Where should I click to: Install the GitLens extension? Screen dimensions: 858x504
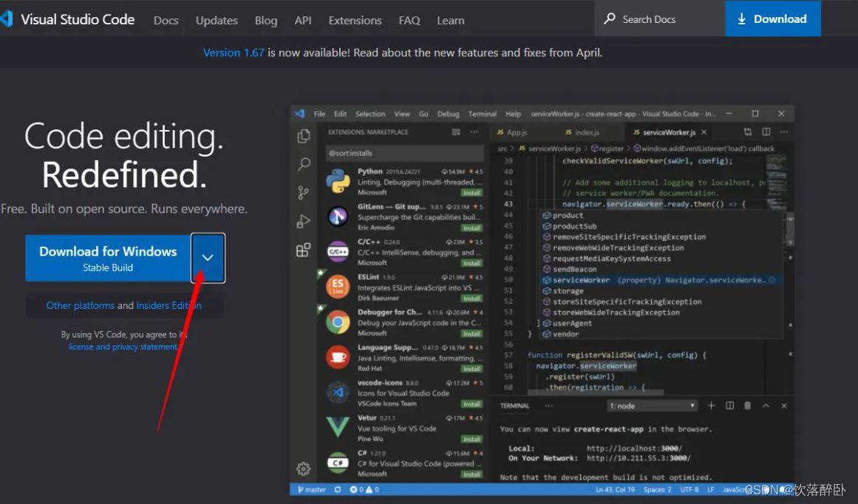471,228
